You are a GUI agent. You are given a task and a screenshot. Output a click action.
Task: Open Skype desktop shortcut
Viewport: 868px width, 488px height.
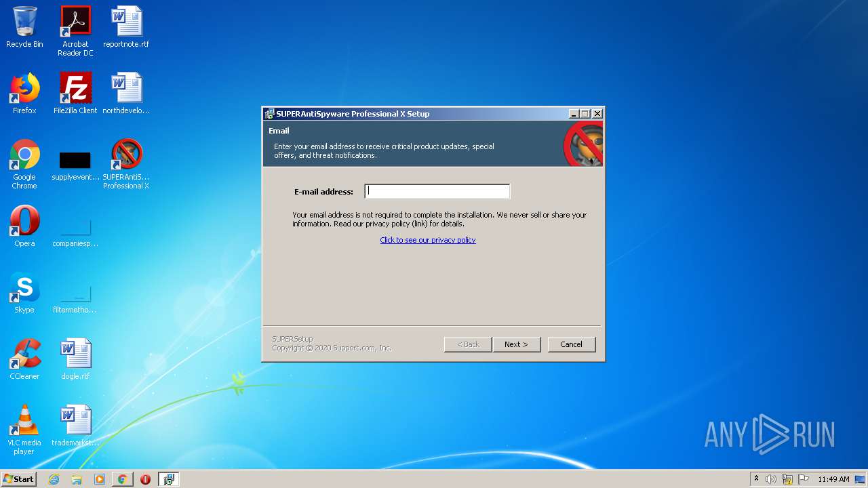tap(24, 293)
